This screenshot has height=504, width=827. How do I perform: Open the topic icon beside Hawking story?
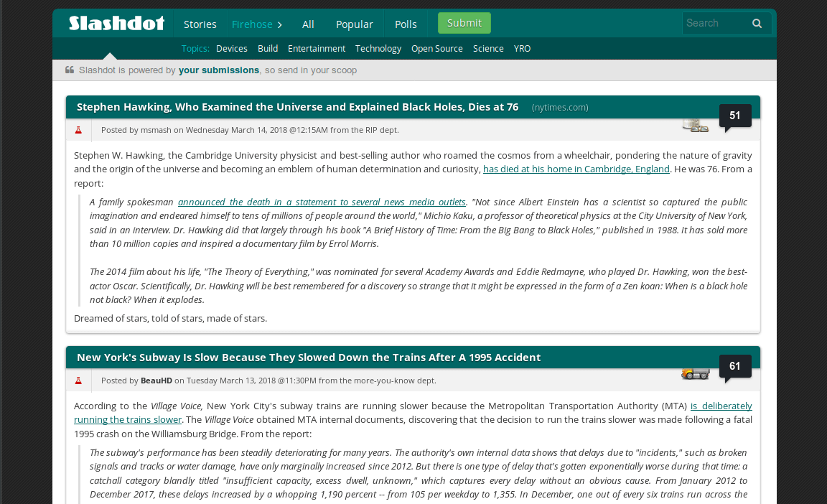point(695,126)
